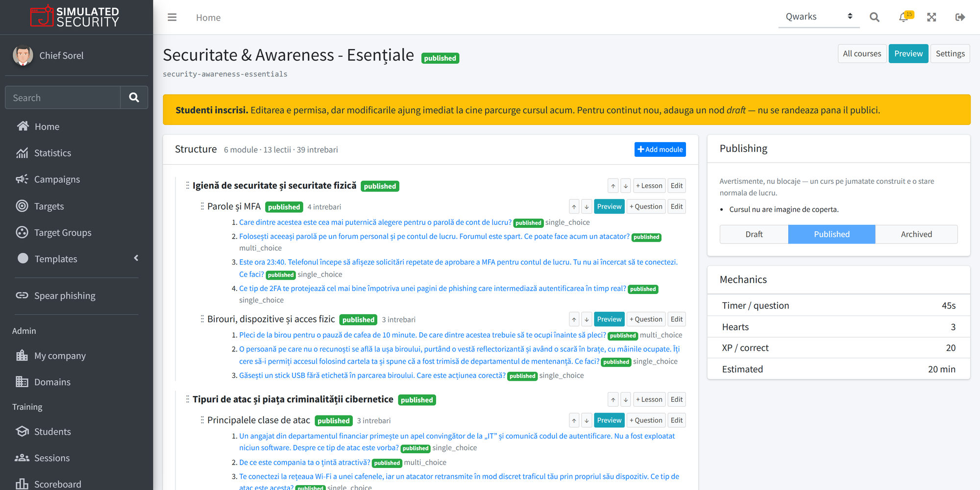Image resolution: width=980 pixels, height=490 pixels.
Task: Open question about USB stick found in parking
Action: click(x=372, y=375)
